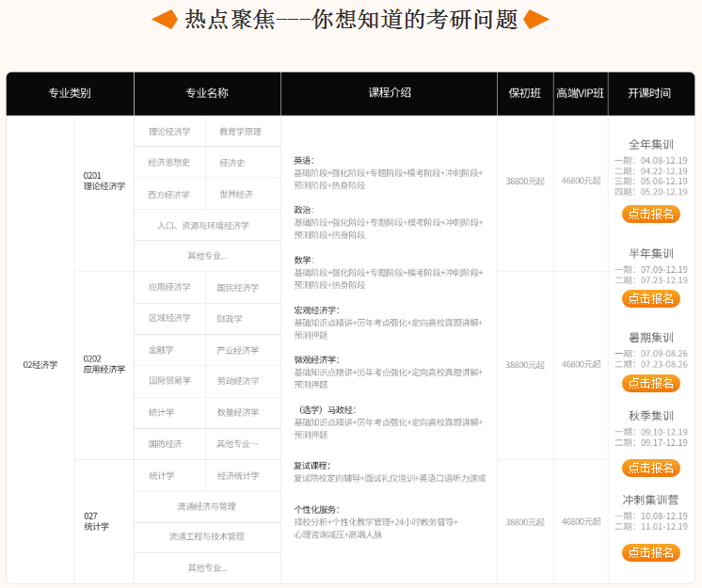Register for 冲刺集训营 with 点击报名
Viewport: 702px width, 588px height.
(x=651, y=552)
